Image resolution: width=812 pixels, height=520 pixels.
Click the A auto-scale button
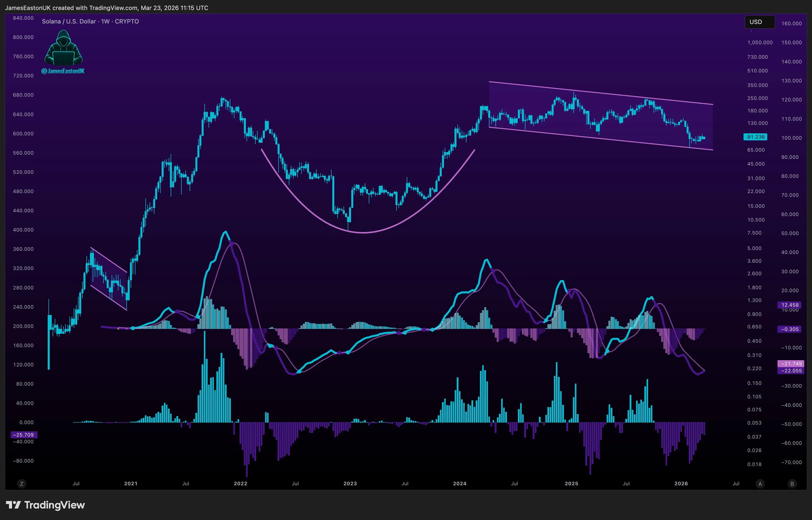pos(760,484)
